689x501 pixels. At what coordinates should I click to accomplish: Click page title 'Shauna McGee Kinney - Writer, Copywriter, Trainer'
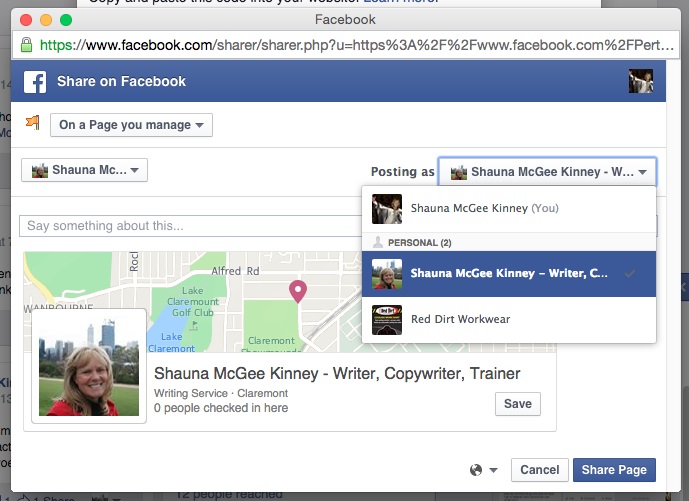pyautogui.click(x=337, y=374)
